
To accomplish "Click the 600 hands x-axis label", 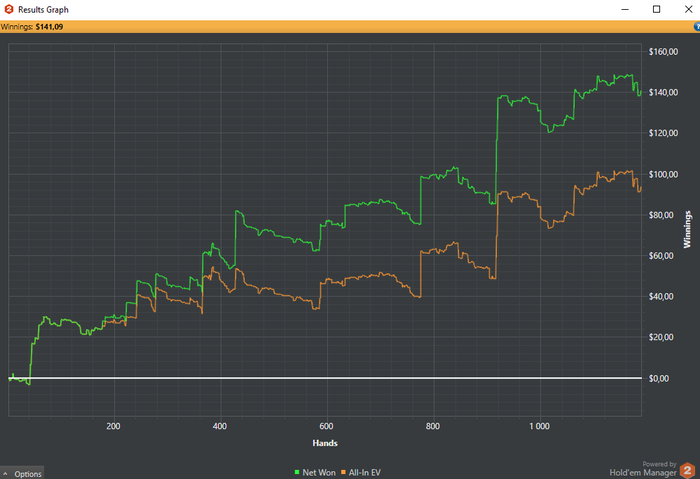I will click(x=326, y=426).
